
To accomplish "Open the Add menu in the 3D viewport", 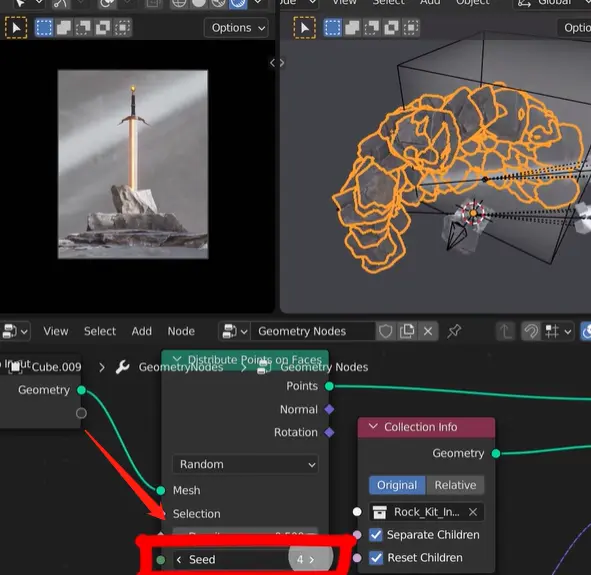I will [430, 3].
